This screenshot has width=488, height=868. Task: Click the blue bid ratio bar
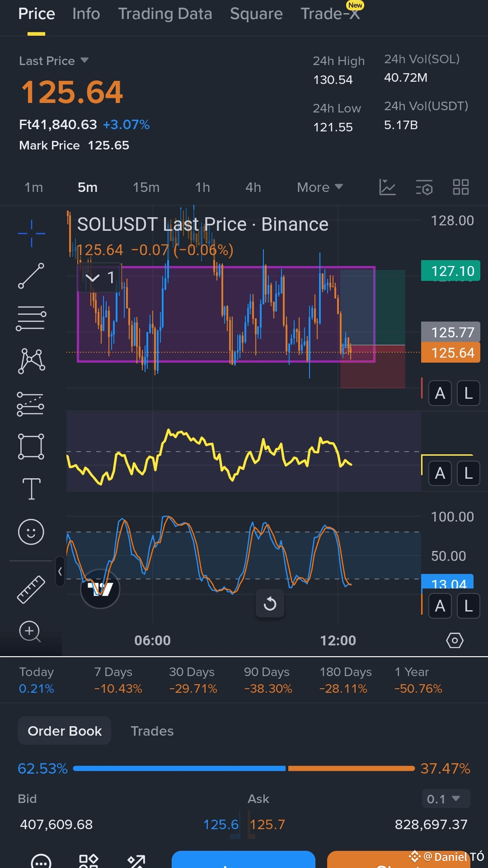(x=179, y=768)
